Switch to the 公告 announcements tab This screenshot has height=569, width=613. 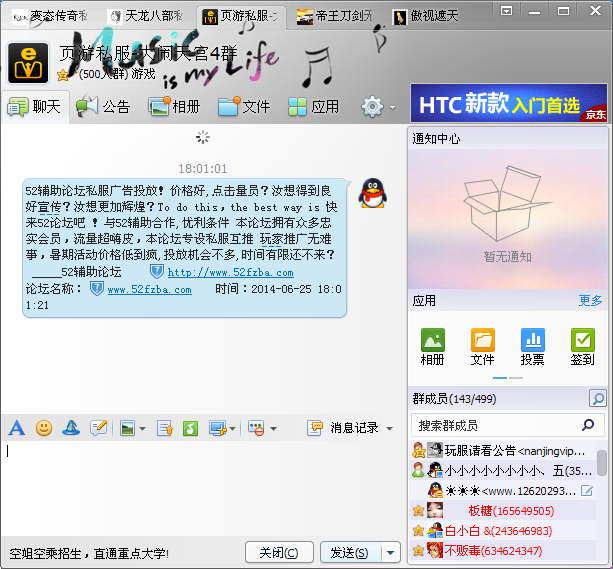[x=103, y=106]
